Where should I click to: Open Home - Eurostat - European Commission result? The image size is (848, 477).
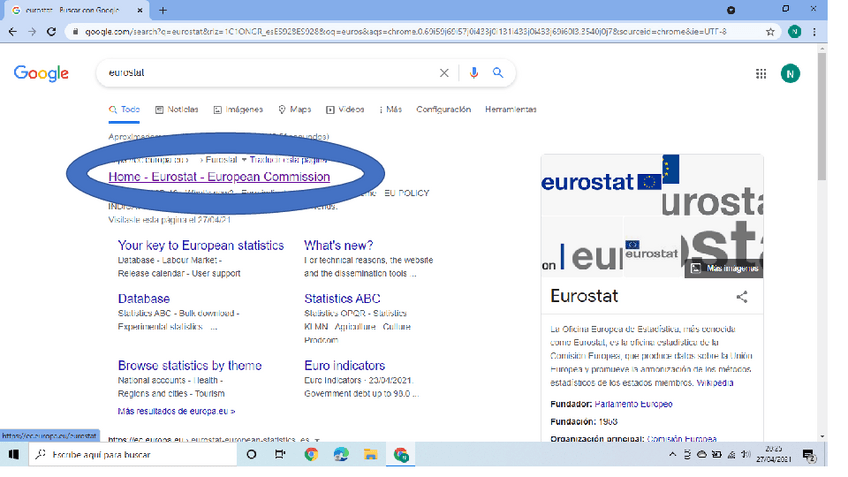219,177
